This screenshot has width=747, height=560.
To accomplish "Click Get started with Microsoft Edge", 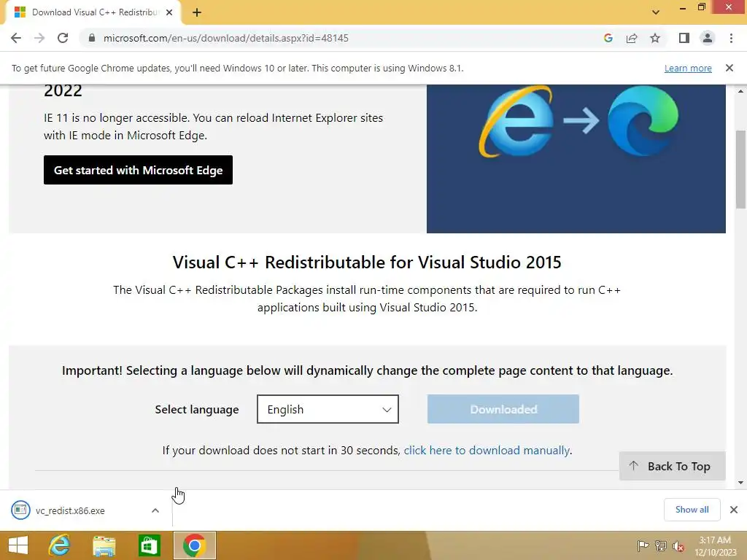I will 138,170.
